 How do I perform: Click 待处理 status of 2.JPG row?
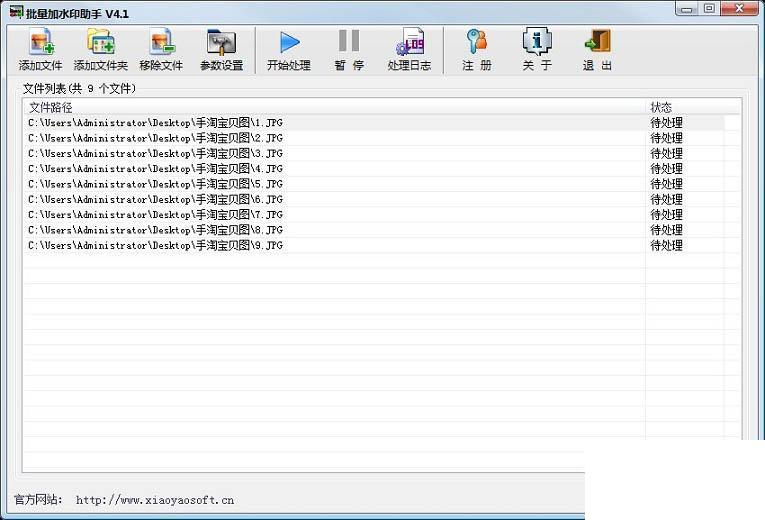click(x=666, y=138)
